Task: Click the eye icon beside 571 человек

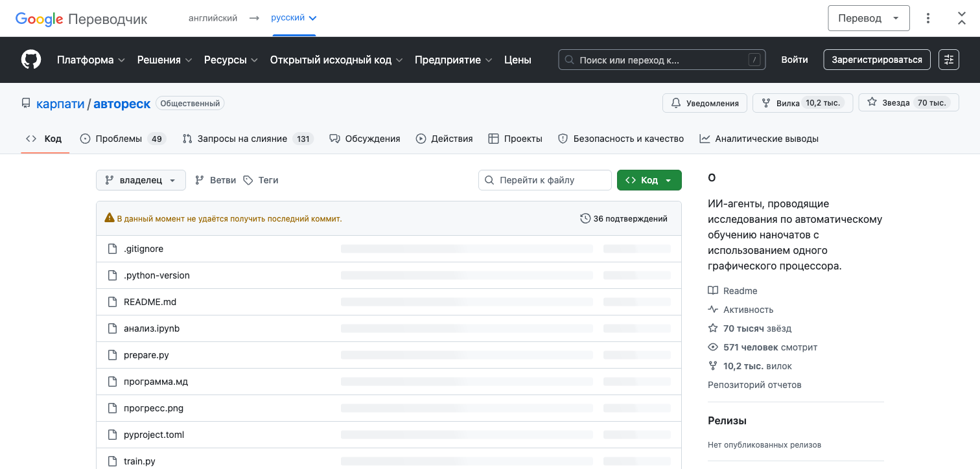Action: pos(713,347)
